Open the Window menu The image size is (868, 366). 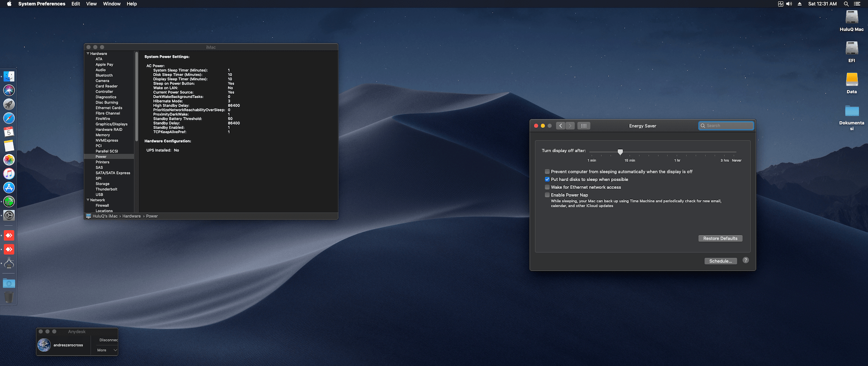pyautogui.click(x=112, y=4)
